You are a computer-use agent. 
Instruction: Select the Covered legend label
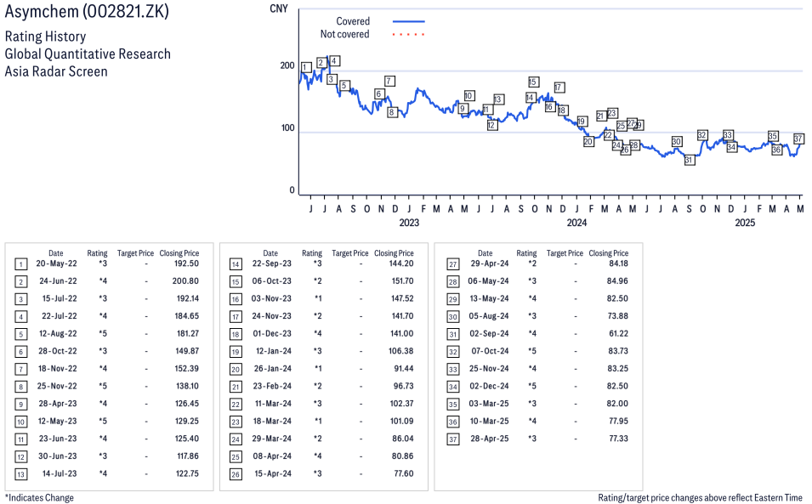click(353, 21)
